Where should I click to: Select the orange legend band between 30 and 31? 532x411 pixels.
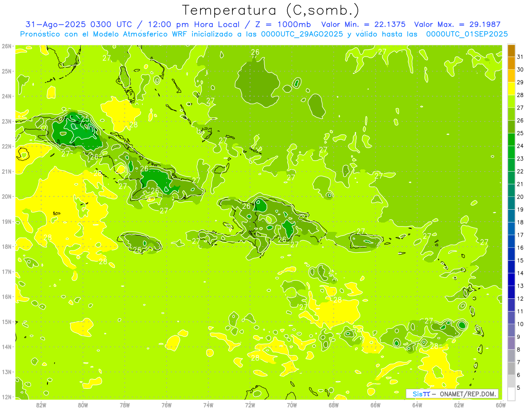click(511, 63)
